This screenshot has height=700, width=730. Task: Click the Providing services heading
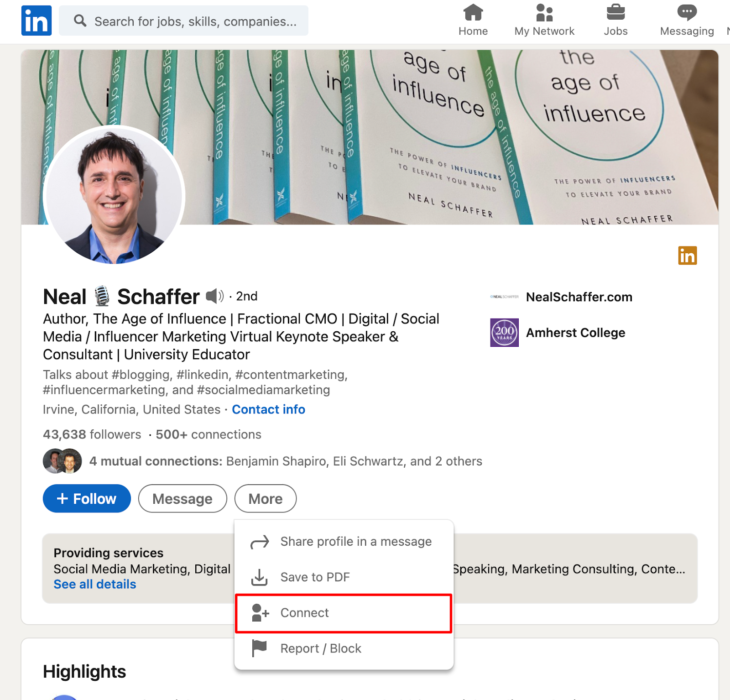tap(109, 553)
